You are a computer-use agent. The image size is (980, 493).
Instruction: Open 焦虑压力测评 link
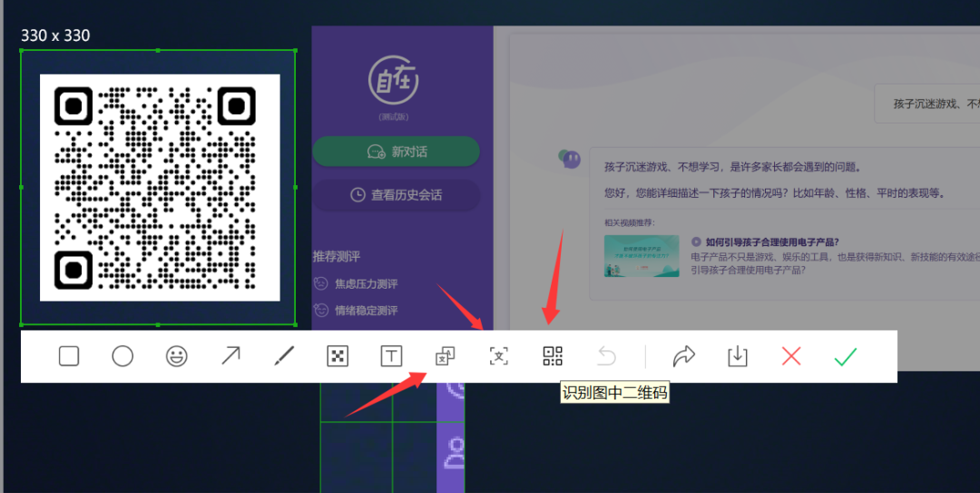click(356, 284)
